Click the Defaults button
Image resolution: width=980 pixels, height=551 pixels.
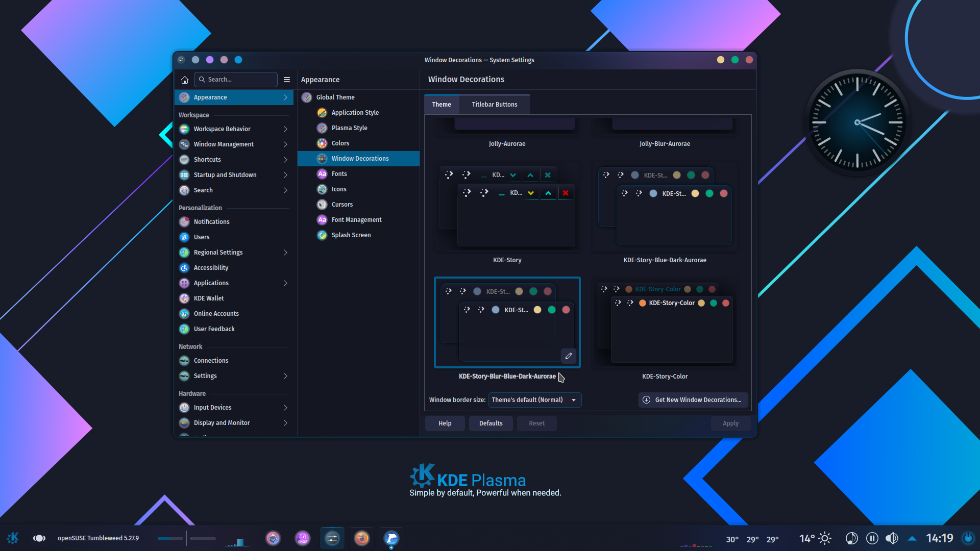tap(491, 423)
